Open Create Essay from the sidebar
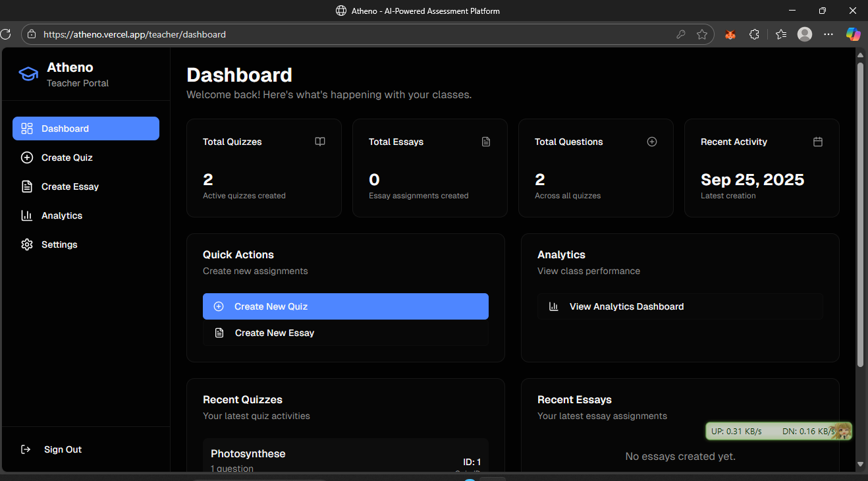The image size is (868, 481). coord(86,186)
